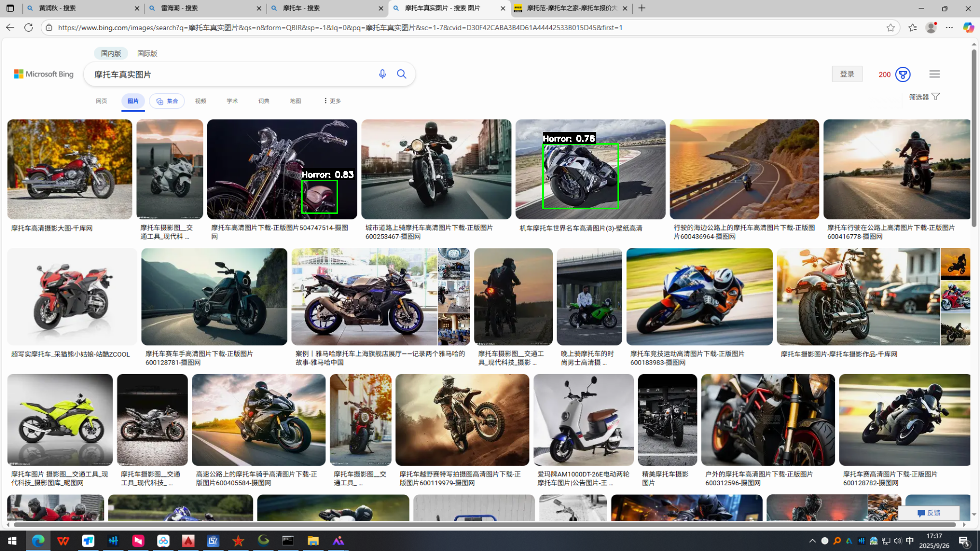
Task: Show hidden system tray icons chevron
Action: [x=812, y=541]
